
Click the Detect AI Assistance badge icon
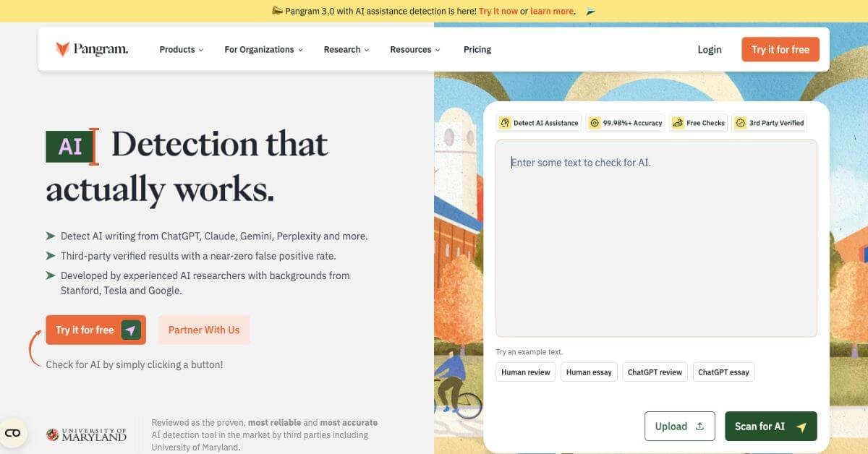point(504,123)
